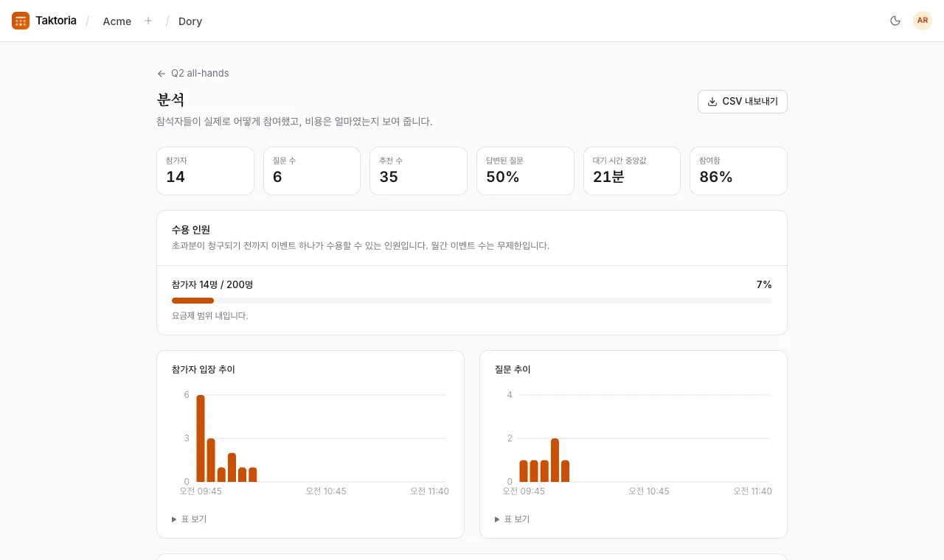Toggle dark mode with the moon icon
This screenshot has height=560, width=944.
[895, 21]
